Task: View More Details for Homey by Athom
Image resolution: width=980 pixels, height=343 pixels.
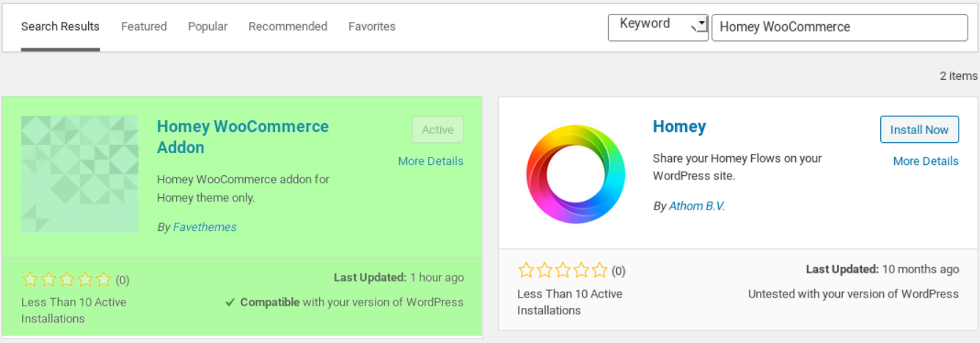Action: coord(926,161)
